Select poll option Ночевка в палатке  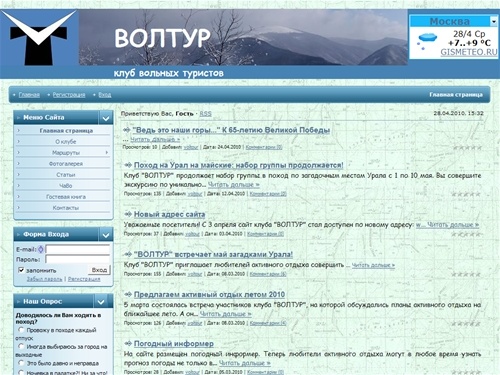click(21, 372)
